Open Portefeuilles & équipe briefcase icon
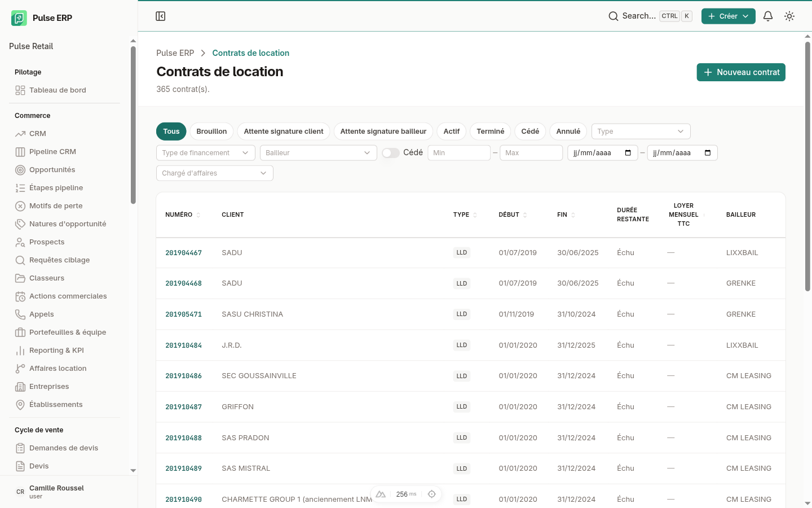The width and height of the screenshot is (812, 508). 20,332
